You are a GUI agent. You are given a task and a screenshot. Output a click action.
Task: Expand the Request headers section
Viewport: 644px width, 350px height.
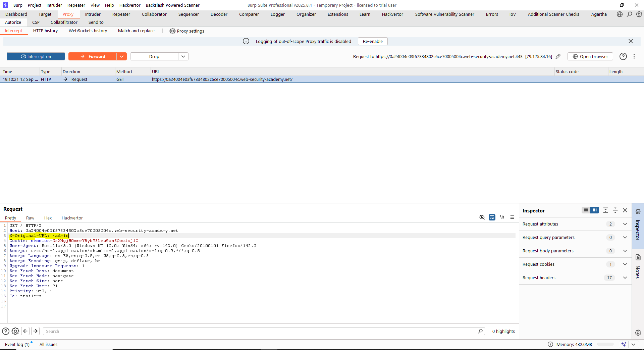click(x=625, y=278)
